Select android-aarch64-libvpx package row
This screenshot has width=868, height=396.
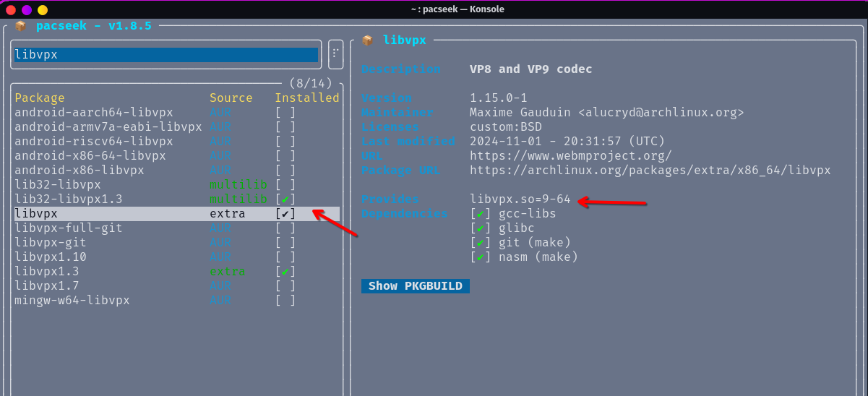(94, 113)
